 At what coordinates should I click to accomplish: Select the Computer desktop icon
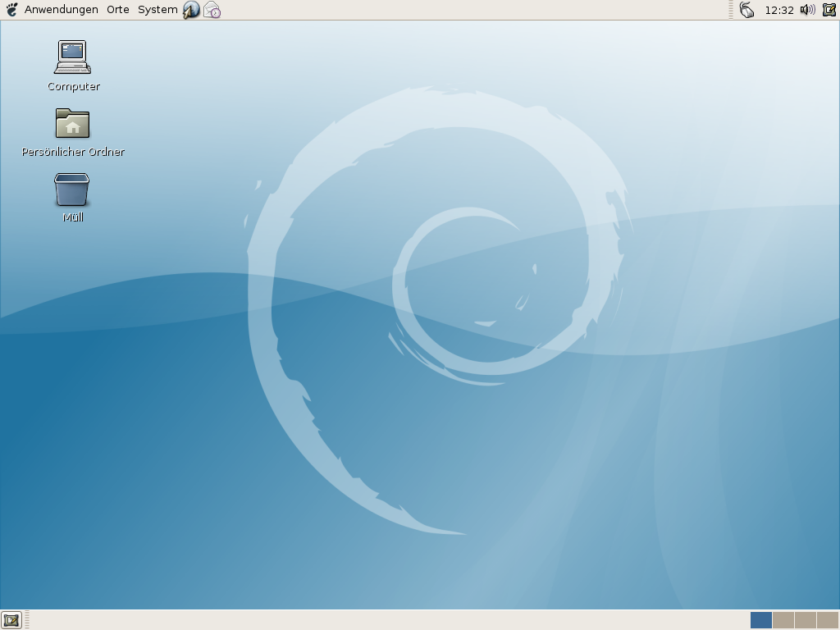pyautogui.click(x=72, y=57)
